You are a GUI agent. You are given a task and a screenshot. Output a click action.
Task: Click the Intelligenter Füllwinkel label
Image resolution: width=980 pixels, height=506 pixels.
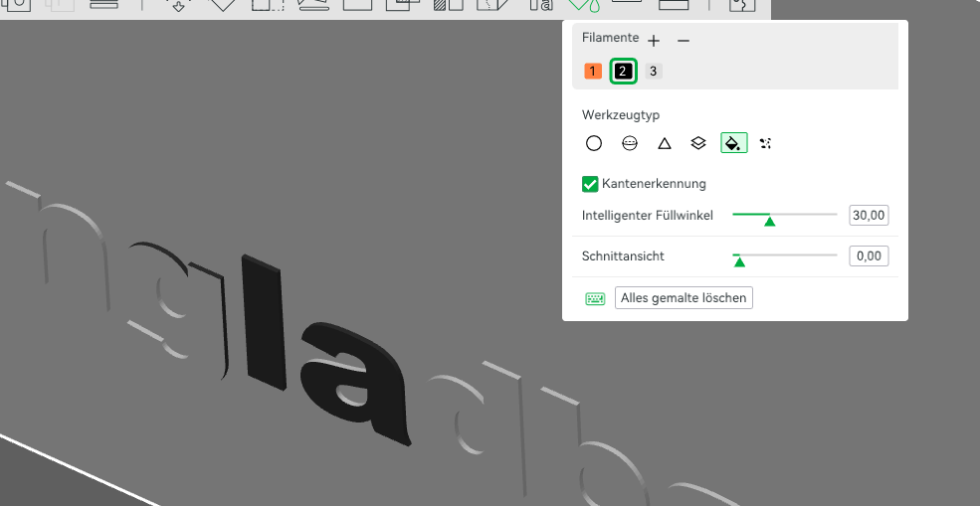coord(648,215)
